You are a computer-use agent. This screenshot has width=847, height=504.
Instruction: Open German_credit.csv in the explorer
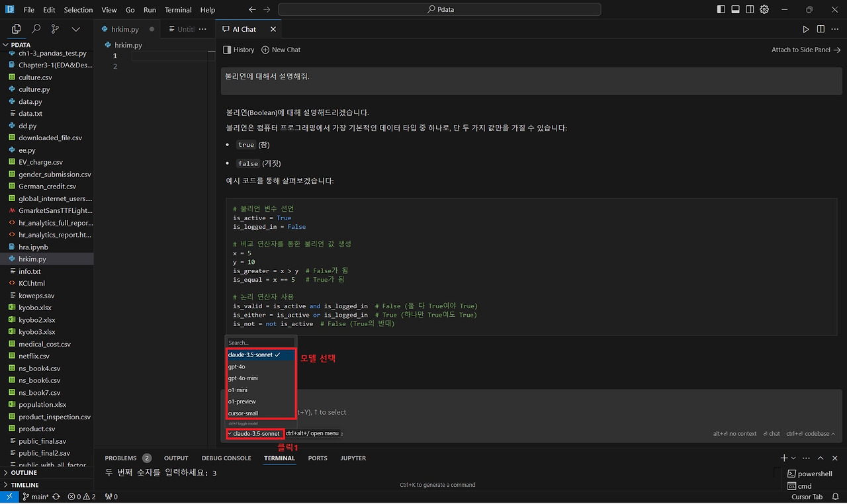[x=46, y=187]
